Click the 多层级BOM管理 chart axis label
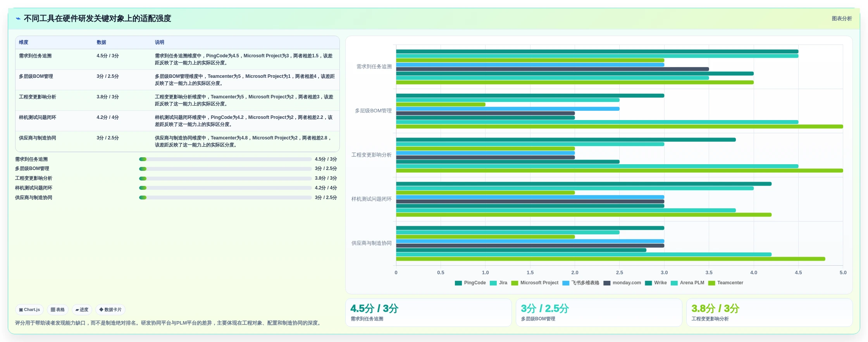 point(373,111)
